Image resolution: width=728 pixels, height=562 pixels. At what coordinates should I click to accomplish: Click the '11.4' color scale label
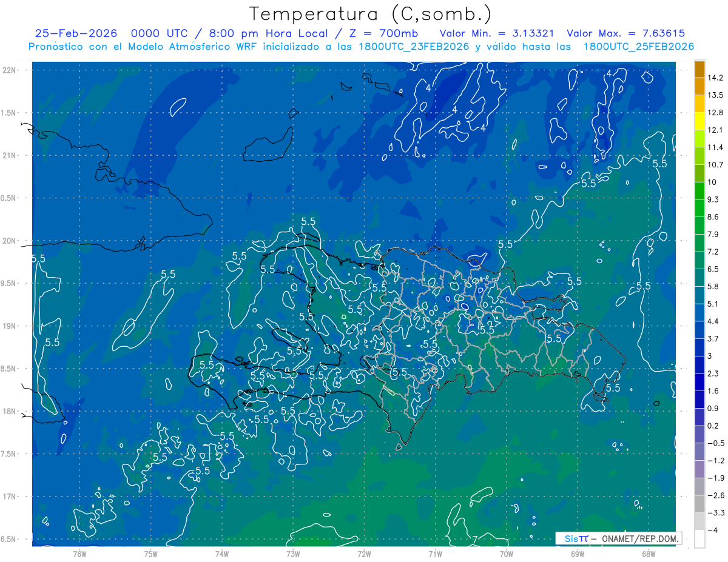pyautogui.click(x=716, y=147)
